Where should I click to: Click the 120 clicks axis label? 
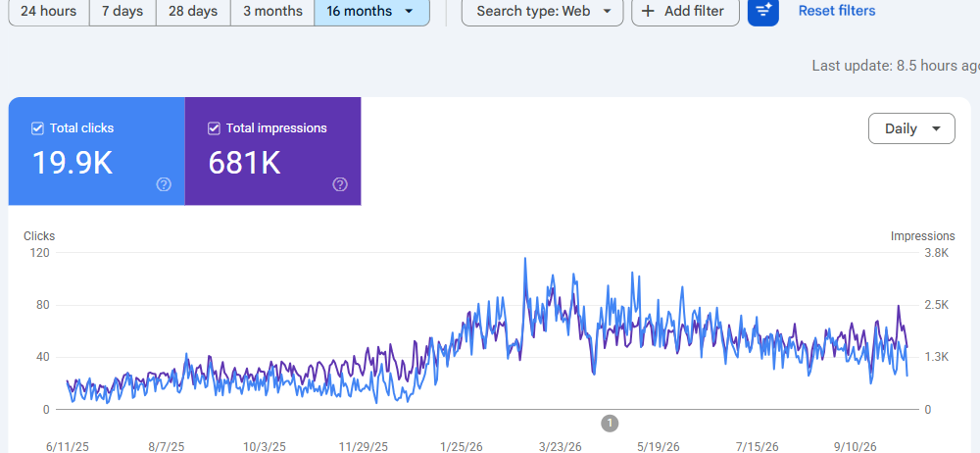(x=39, y=253)
